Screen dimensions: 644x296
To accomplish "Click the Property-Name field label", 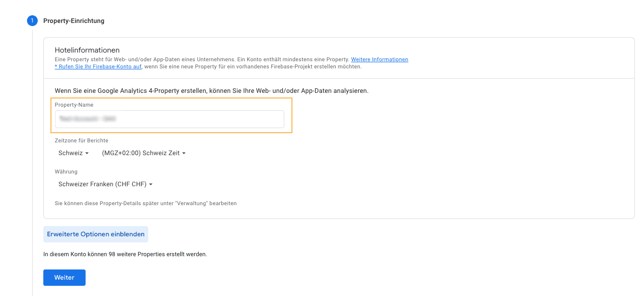I will (x=74, y=105).
